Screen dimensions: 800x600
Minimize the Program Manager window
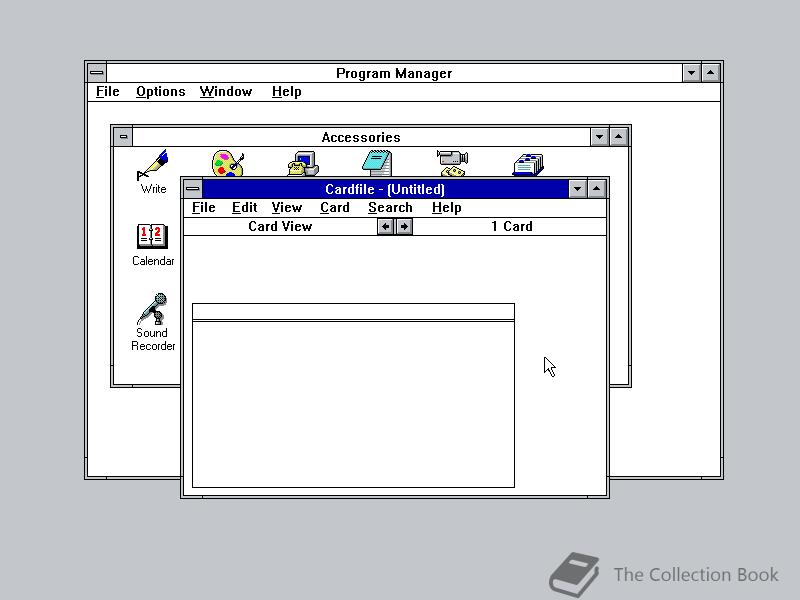tap(691, 73)
